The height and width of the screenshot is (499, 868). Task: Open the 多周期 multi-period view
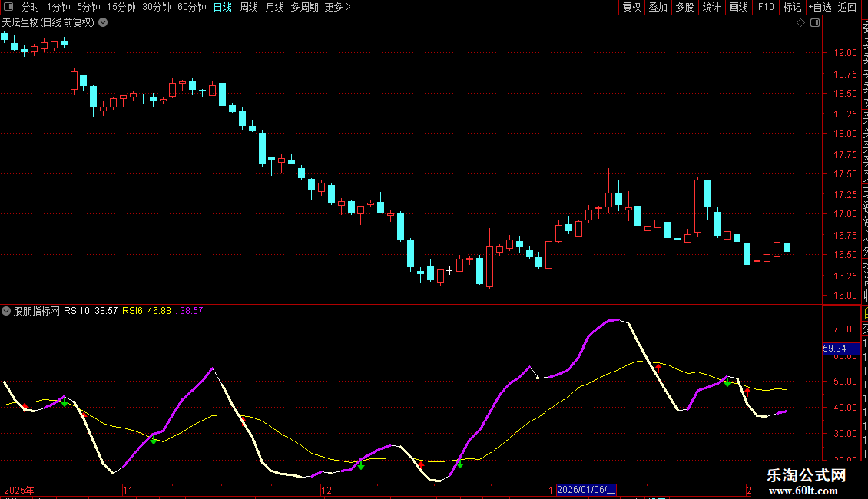[304, 7]
